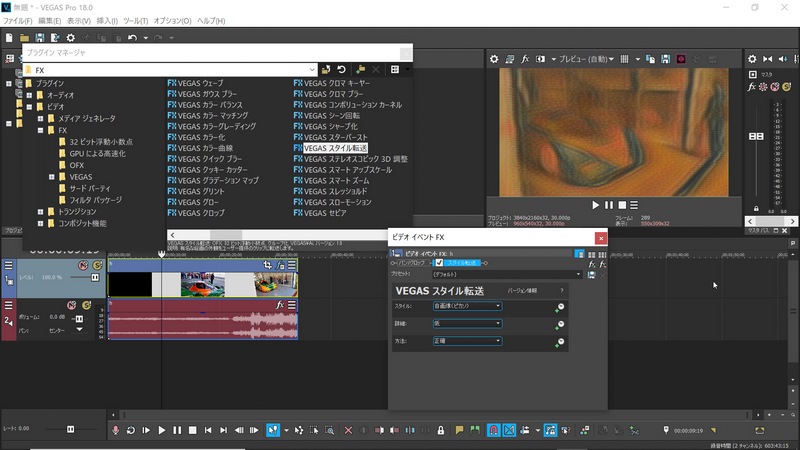Viewport: 800px width, 450px height.
Task: Copy the preview snapshot to the clipboard
Action: [651, 59]
